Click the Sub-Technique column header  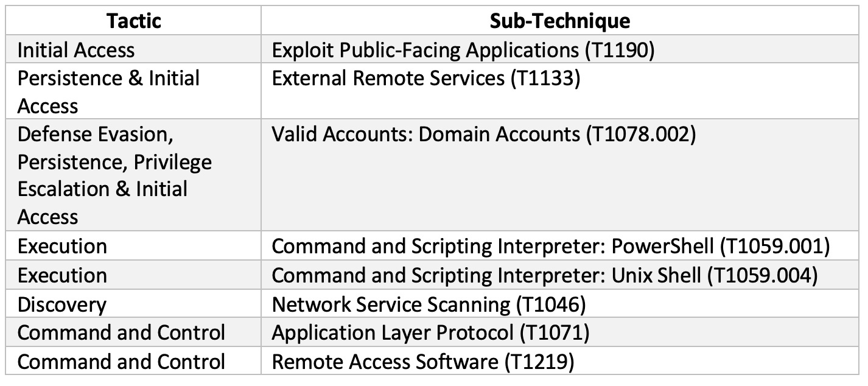click(559, 21)
